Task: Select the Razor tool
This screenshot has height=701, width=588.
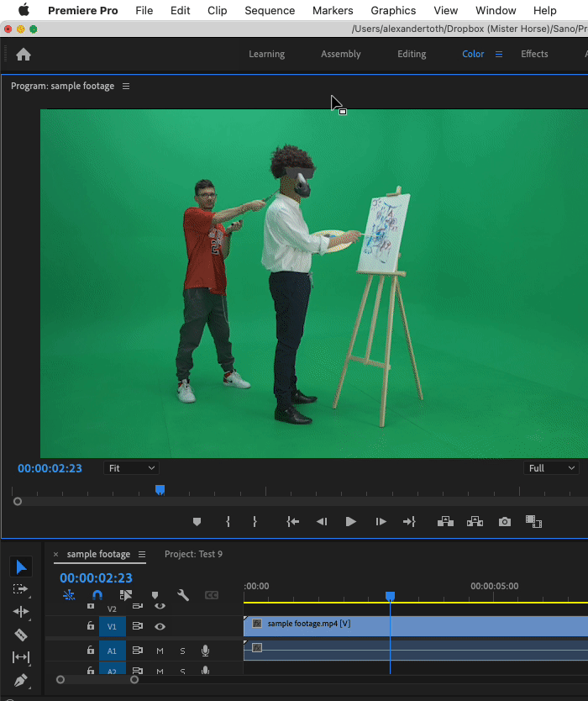Action: pyautogui.click(x=20, y=635)
